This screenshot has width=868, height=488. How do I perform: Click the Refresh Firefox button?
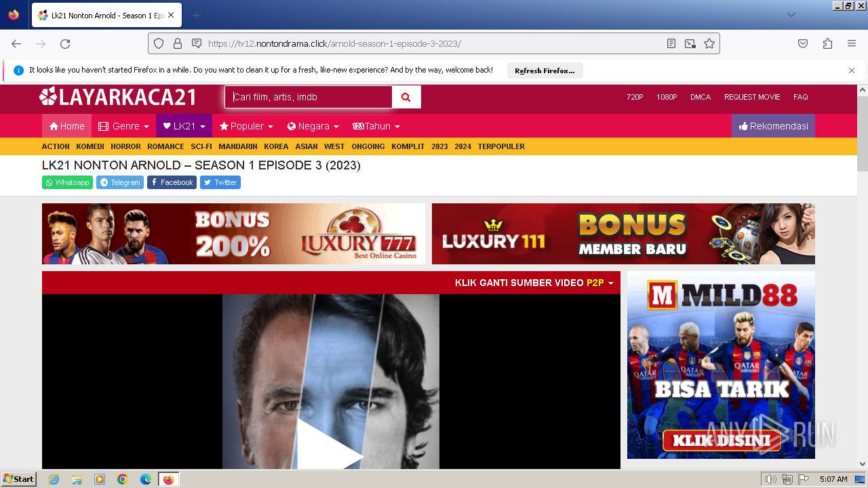(545, 70)
